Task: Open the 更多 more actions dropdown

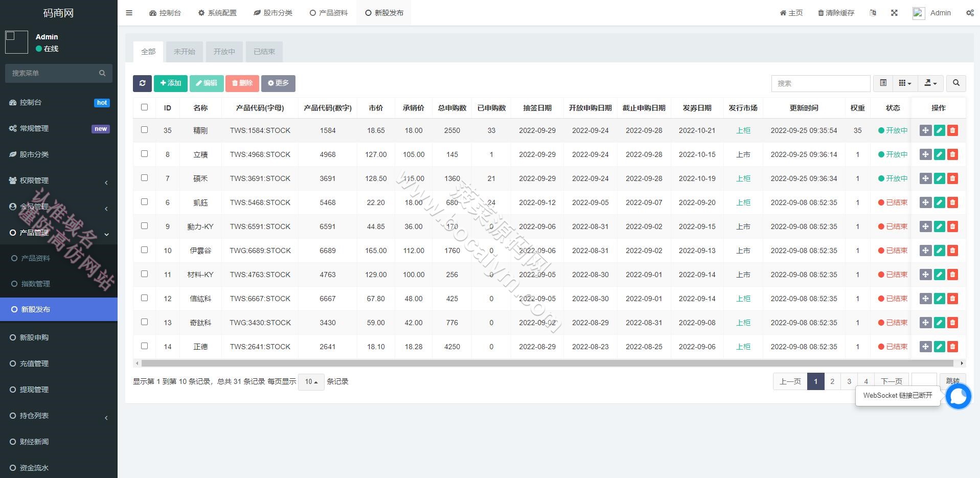Action: pos(278,83)
